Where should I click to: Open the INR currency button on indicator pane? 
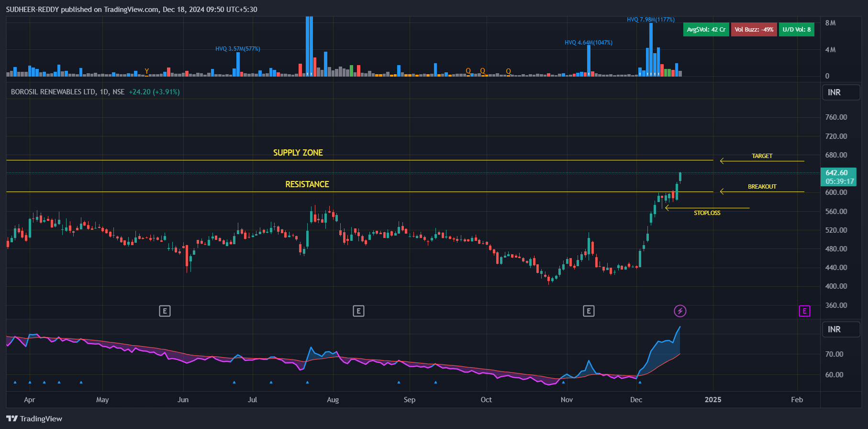point(841,329)
